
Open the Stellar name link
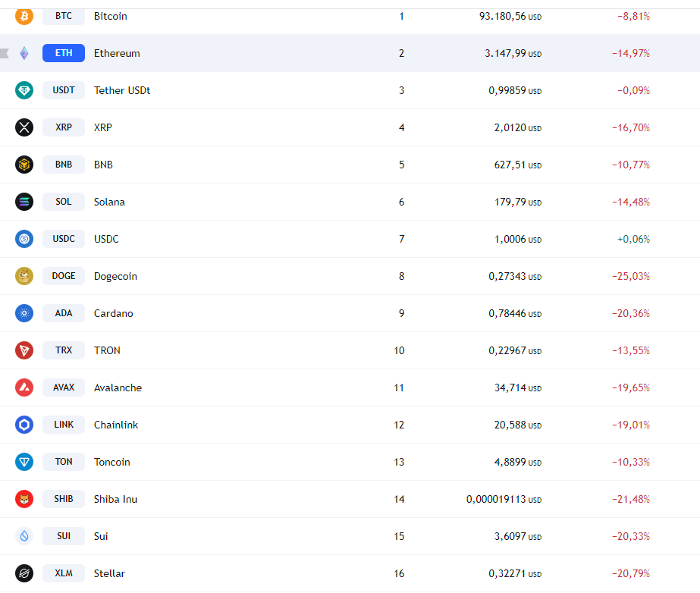pos(109,573)
